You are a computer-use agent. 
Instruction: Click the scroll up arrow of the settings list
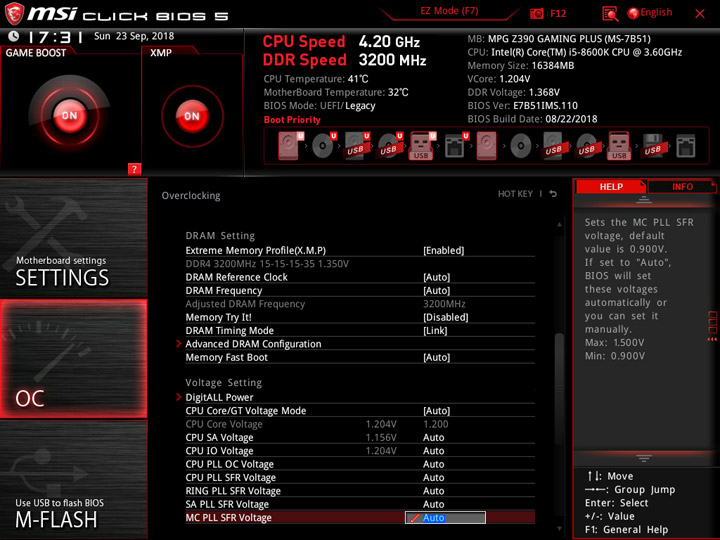point(559,224)
